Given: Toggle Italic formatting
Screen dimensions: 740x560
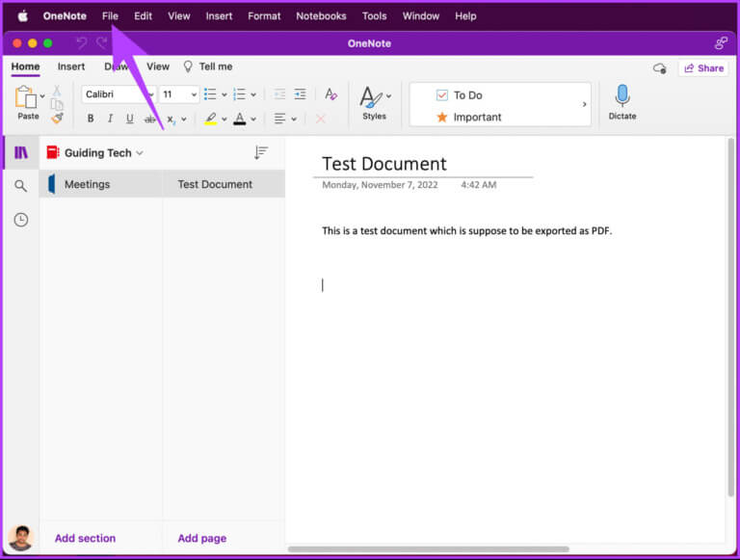Looking at the screenshot, I should pos(110,119).
